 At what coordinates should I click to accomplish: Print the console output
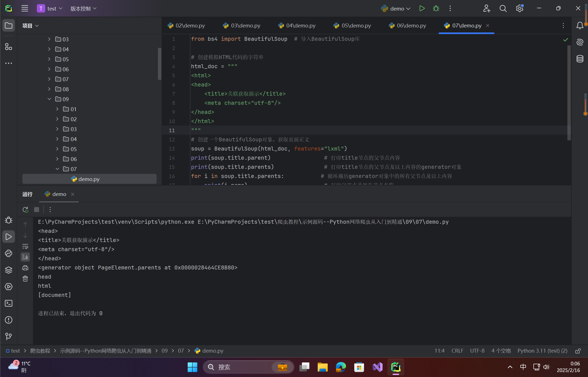25,268
